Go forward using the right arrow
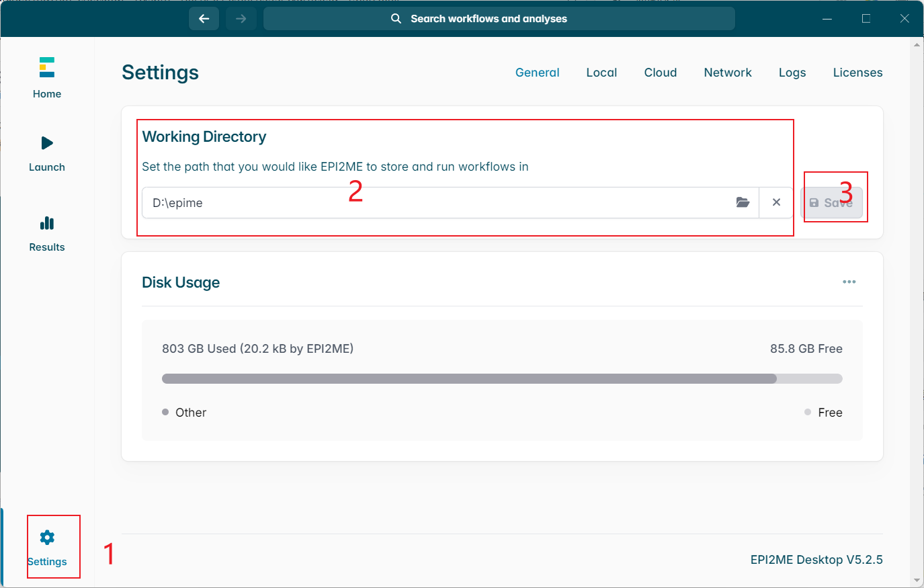 (x=241, y=19)
